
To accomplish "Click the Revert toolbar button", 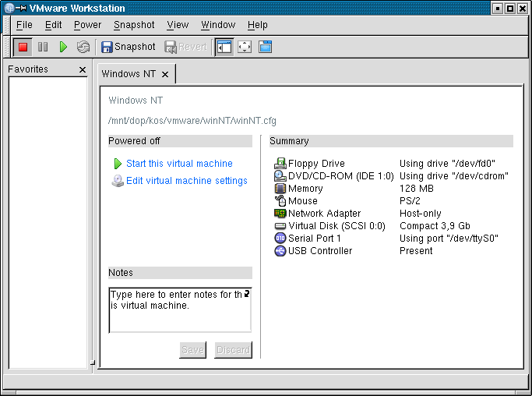I will click(185, 47).
